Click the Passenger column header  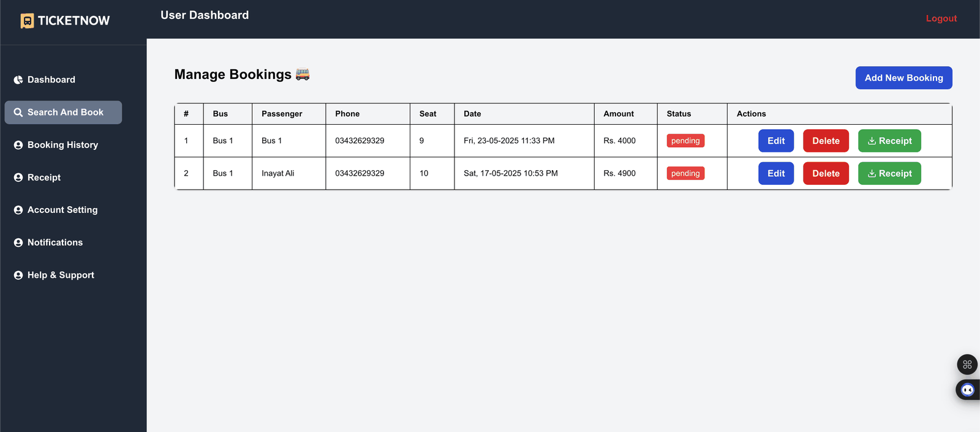pyautogui.click(x=288, y=114)
